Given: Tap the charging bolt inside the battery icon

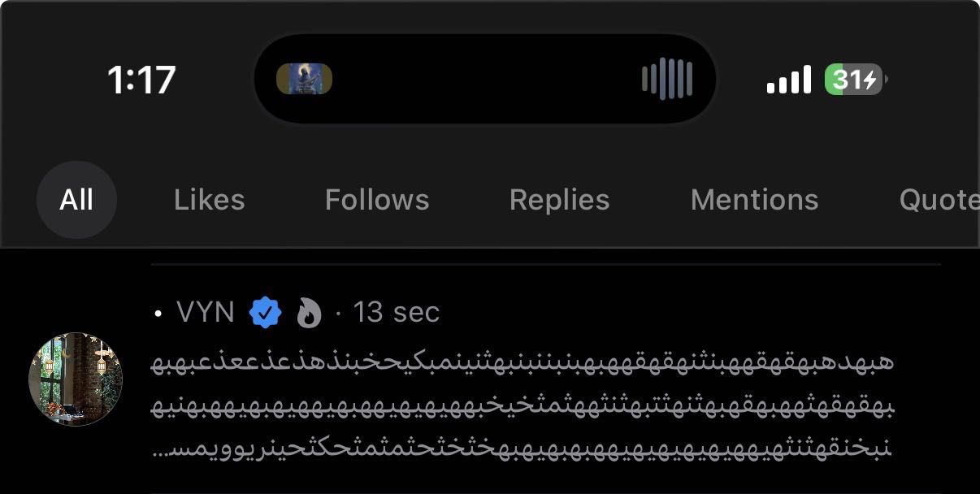Looking at the screenshot, I should coord(869,79).
